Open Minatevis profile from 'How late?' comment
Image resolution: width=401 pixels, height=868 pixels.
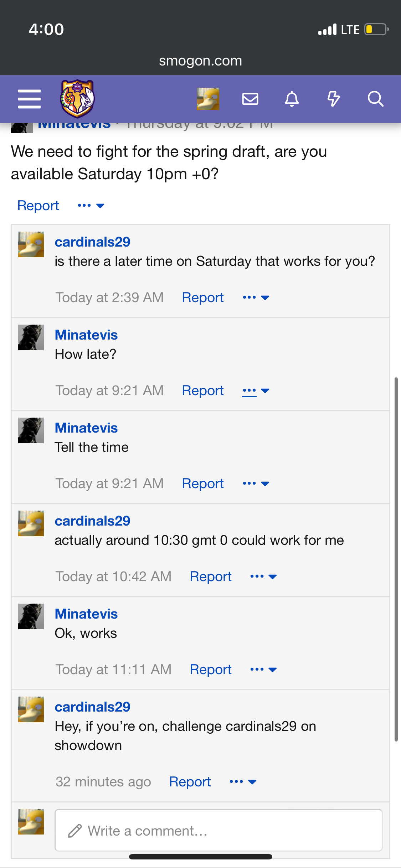click(x=86, y=335)
